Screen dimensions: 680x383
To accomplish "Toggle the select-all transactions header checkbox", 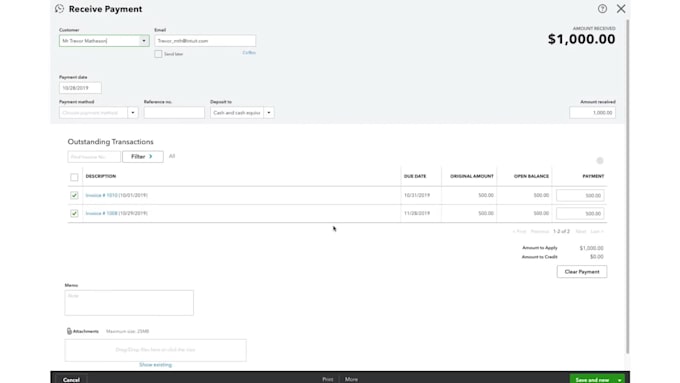I will 74,177.
